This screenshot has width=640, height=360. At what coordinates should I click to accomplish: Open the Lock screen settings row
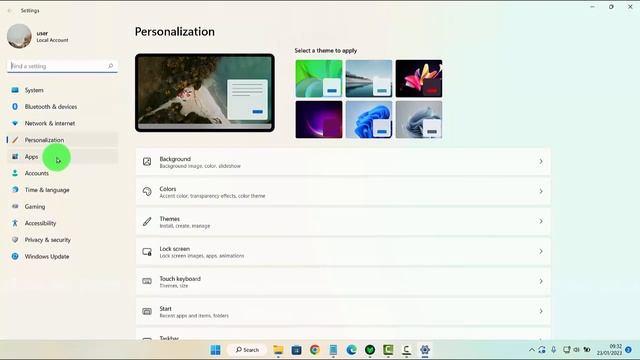pyautogui.click(x=343, y=251)
